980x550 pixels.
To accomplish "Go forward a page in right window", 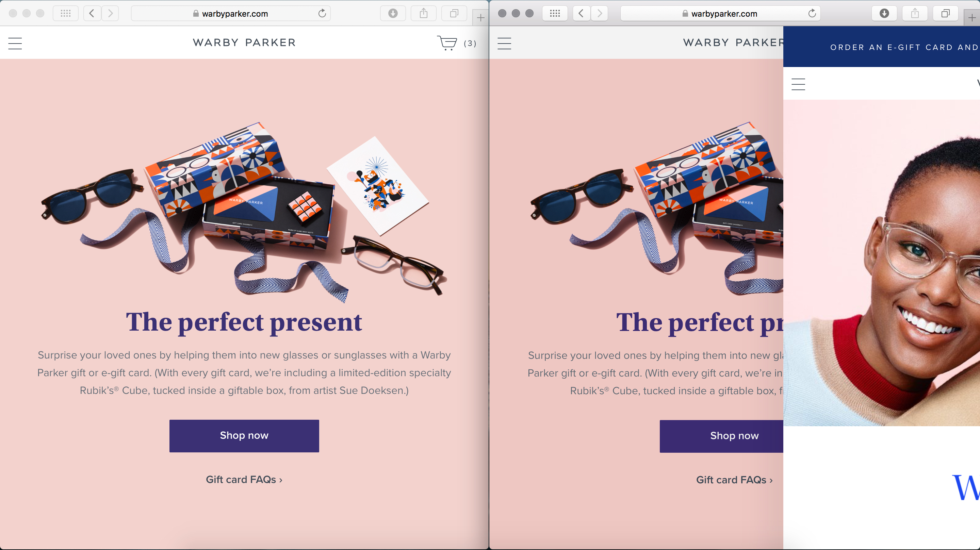I will (x=600, y=14).
